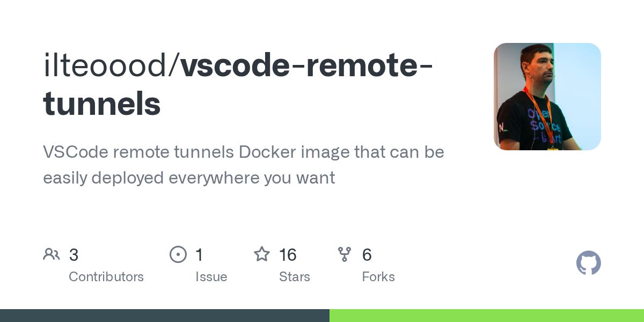Click the 'Issue' label
This screenshot has height=322, width=644.
[x=211, y=277]
